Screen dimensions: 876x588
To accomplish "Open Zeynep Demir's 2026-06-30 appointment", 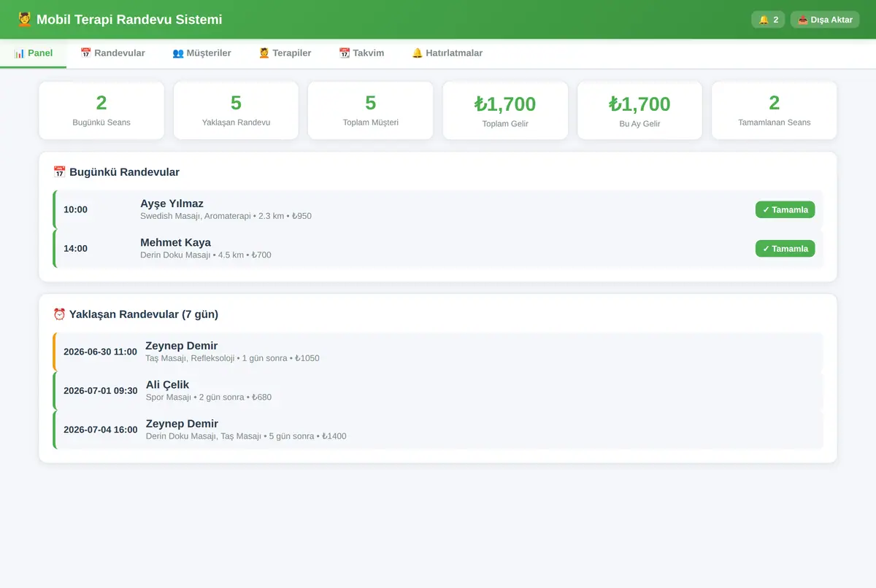I will point(438,352).
